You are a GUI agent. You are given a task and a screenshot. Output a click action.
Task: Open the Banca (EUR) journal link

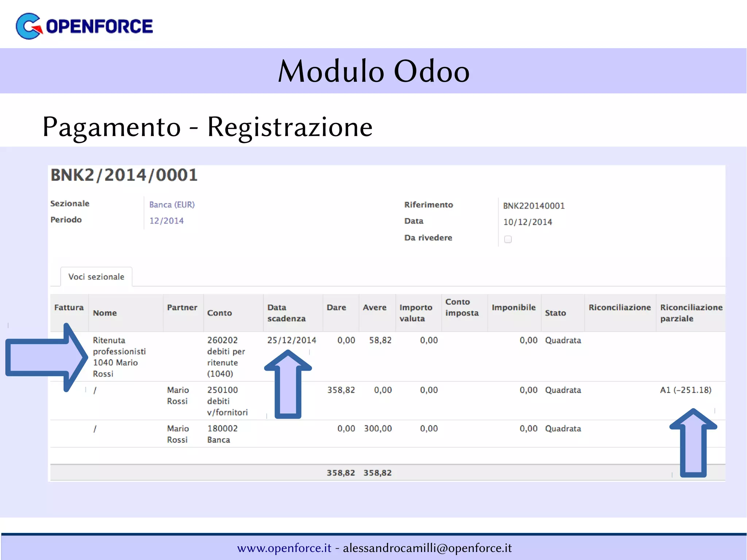[172, 205]
